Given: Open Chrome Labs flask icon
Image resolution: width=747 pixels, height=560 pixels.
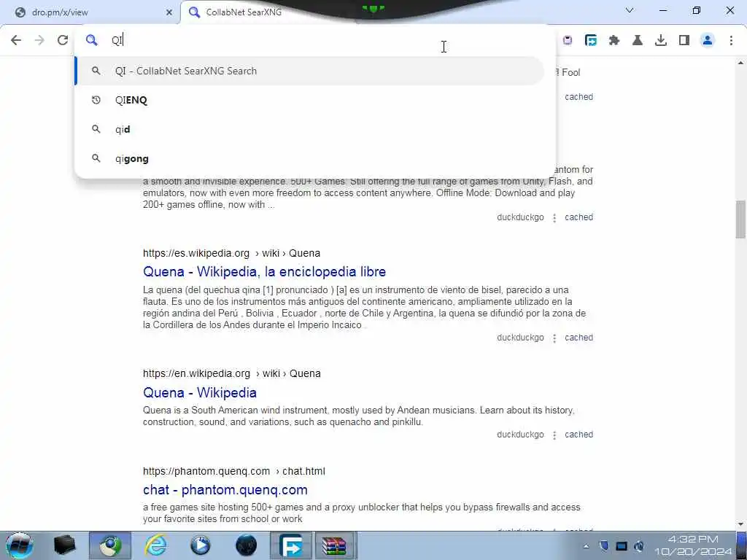Looking at the screenshot, I should click(638, 41).
